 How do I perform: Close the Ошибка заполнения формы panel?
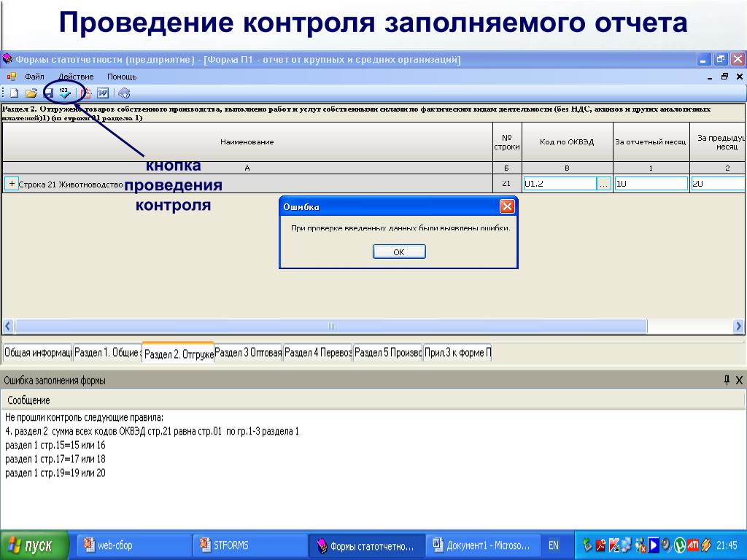tap(739, 380)
